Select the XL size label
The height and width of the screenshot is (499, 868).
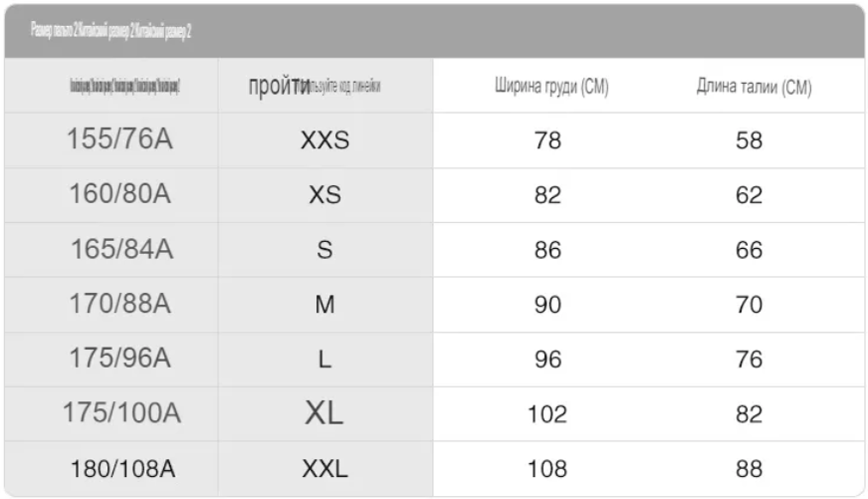click(325, 413)
